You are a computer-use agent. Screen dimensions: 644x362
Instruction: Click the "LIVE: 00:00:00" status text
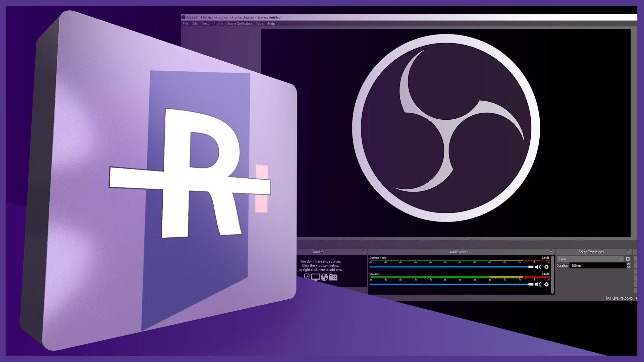(x=622, y=298)
